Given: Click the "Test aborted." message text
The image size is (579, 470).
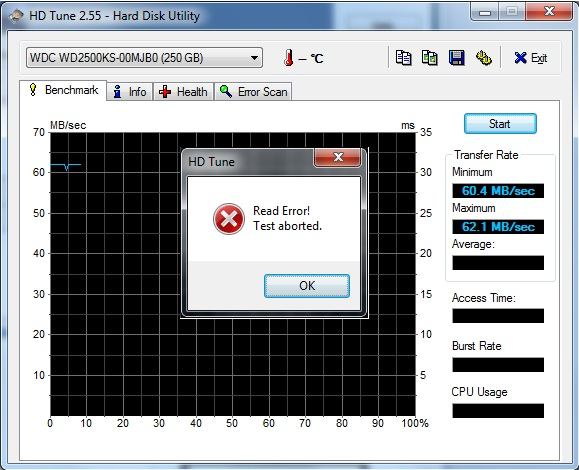Looking at the screenshot, I should tap(287, 226).
